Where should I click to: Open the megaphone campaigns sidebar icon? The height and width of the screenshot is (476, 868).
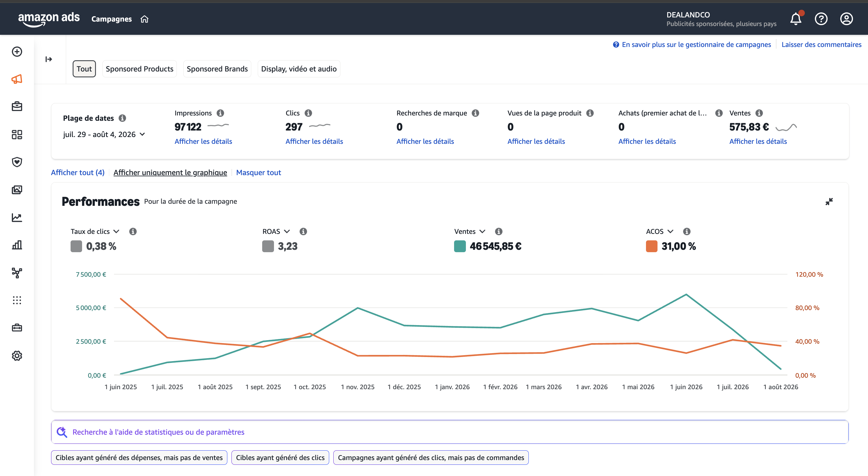pyautogui.click(x=17, y=79)
